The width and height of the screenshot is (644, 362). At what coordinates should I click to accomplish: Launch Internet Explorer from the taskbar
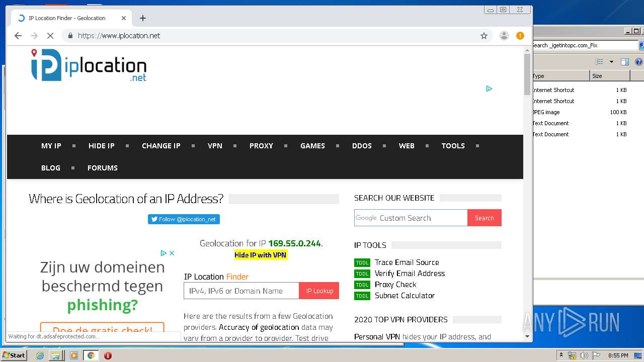coord(40,355)
